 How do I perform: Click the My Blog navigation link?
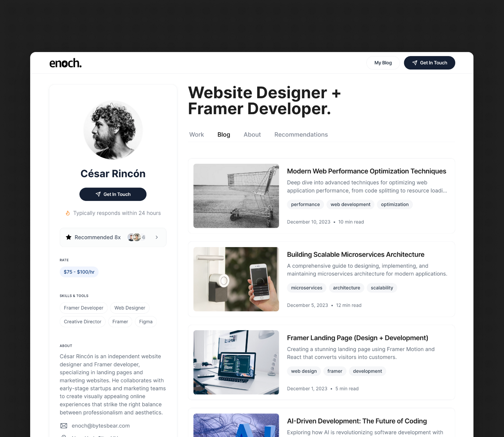tap(383, 63)
